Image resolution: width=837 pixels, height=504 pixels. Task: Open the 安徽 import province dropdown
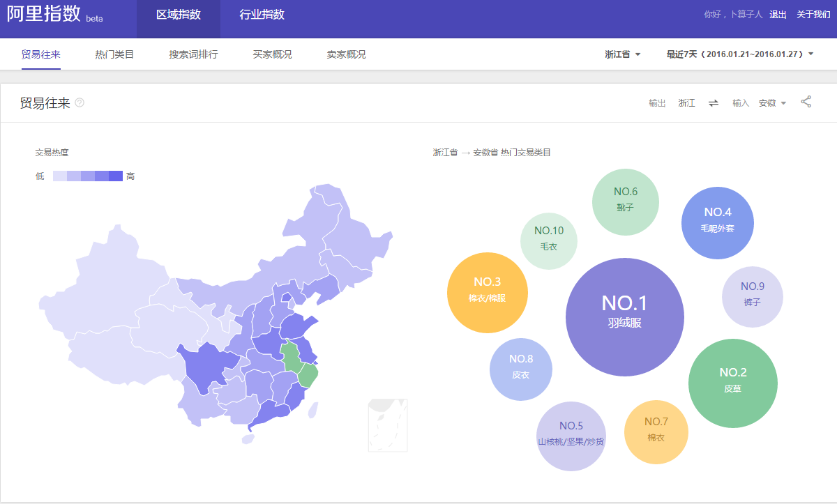coord(772,103)
